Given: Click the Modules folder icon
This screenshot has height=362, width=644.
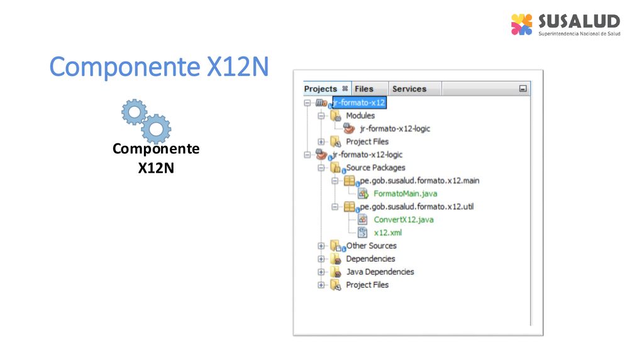Looking at the screenshot, I should point(336,116).
